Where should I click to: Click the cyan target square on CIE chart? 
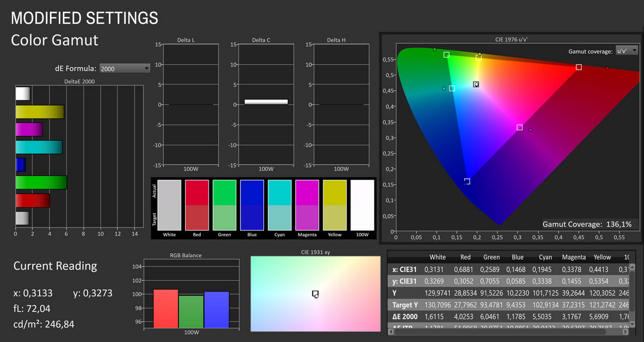coord(452,89)
